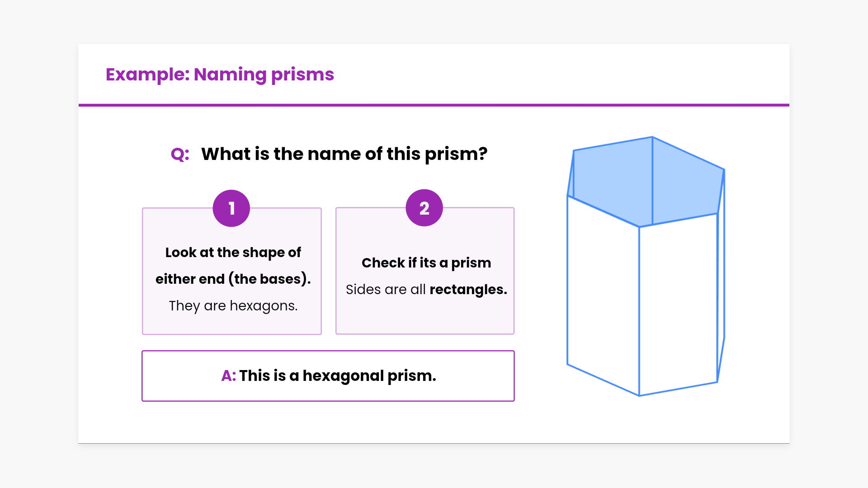Click the heading "Check if its a prism"

coord(426,263)
